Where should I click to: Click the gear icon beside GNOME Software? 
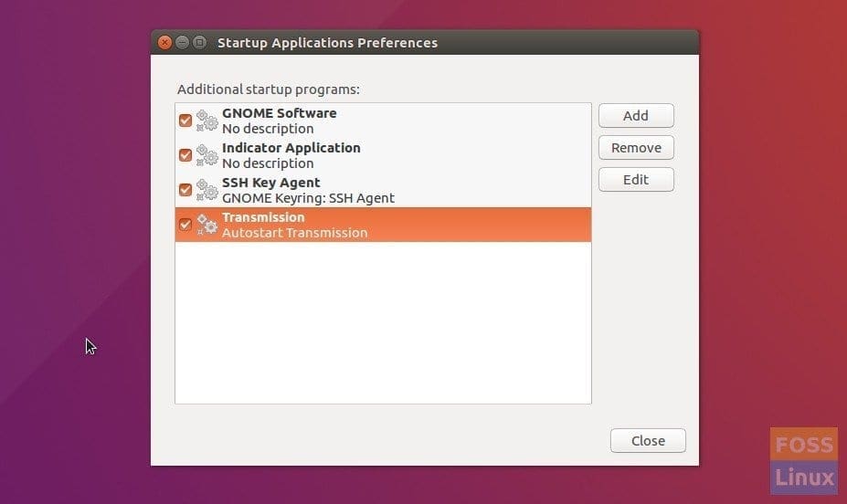click(206, 121)
